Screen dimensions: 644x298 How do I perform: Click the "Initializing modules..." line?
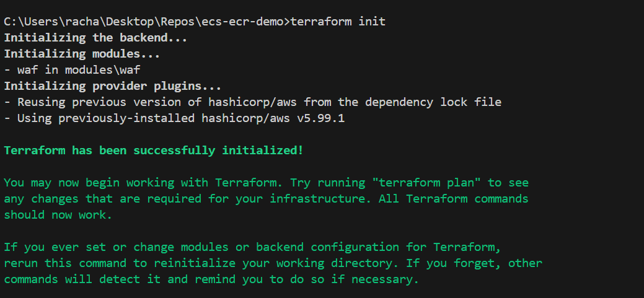pos(82,54)
